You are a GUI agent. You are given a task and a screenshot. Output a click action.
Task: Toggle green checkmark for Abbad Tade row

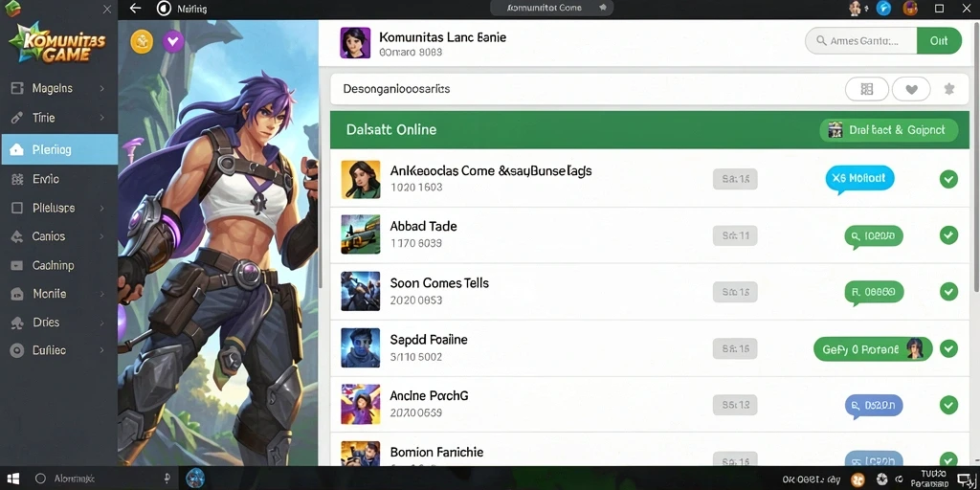[948, 235]
